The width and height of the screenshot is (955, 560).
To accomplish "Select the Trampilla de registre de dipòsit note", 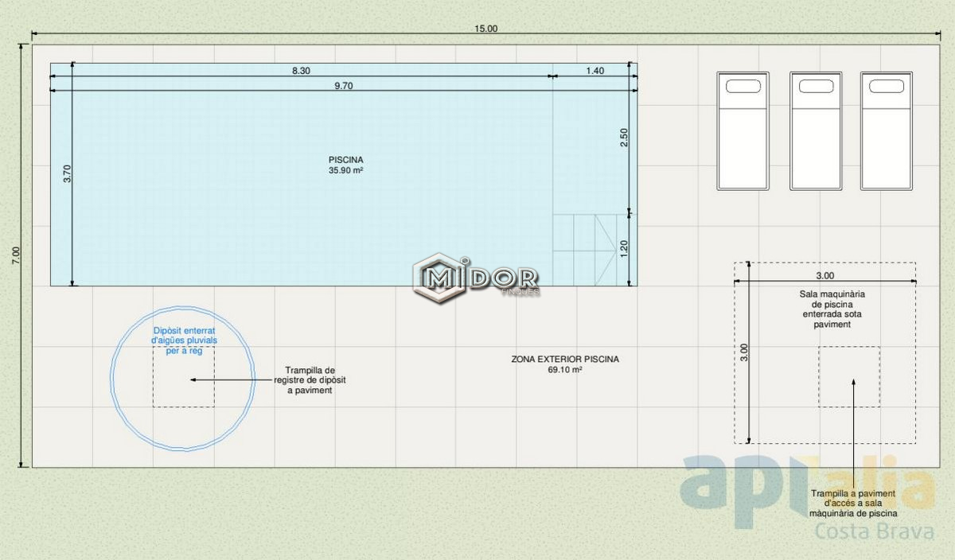I will (310, 381).
